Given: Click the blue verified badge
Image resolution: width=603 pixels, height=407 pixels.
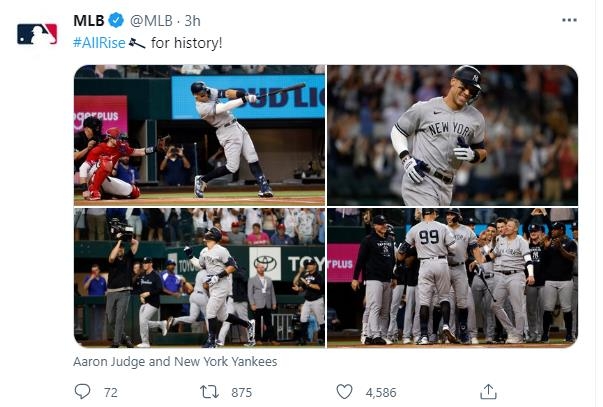Looking at the screenshot, I should point(117,20).
